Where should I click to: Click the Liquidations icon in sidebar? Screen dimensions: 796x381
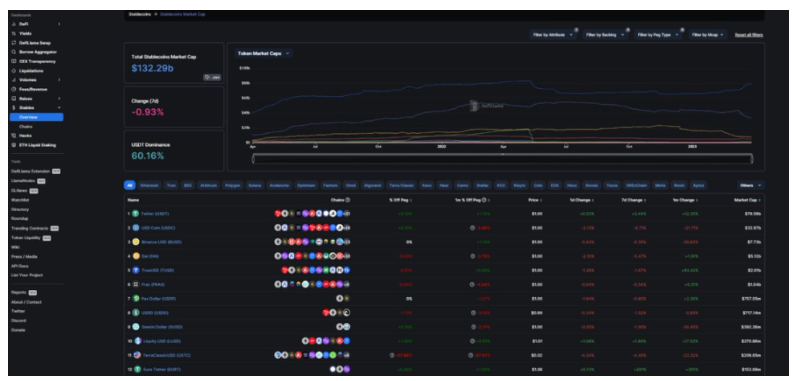[x=14, y=71]
